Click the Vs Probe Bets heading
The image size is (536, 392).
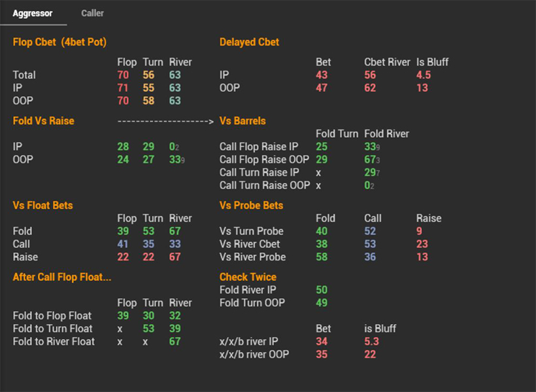tap(251, 205)
